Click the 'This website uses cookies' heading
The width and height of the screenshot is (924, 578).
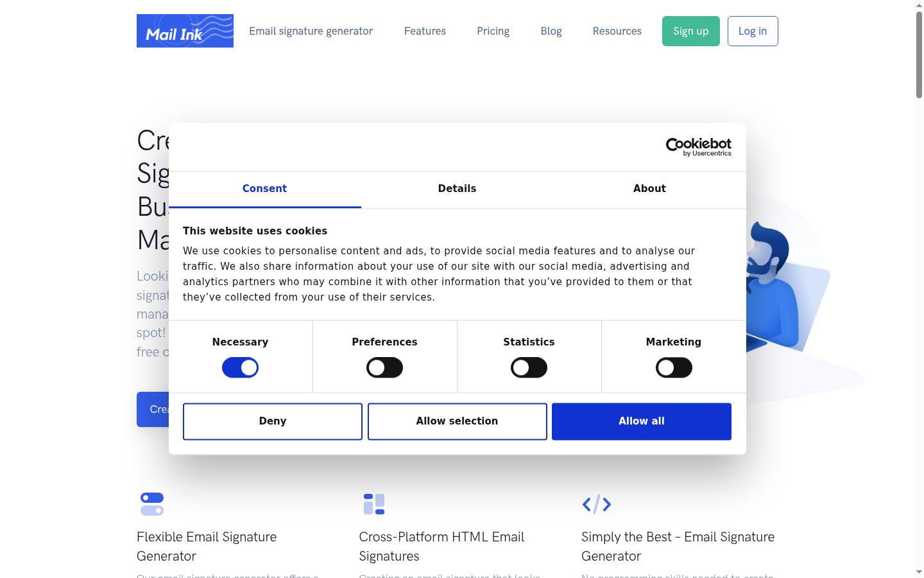coord(255,231)
